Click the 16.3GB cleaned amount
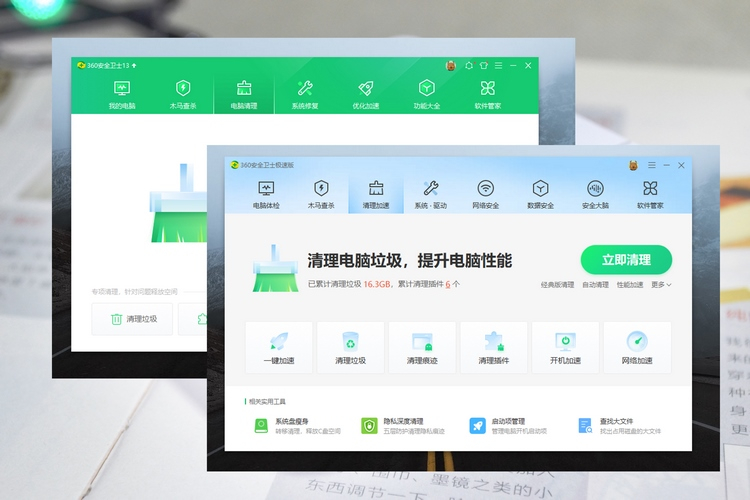 click(x=376, y=284)
